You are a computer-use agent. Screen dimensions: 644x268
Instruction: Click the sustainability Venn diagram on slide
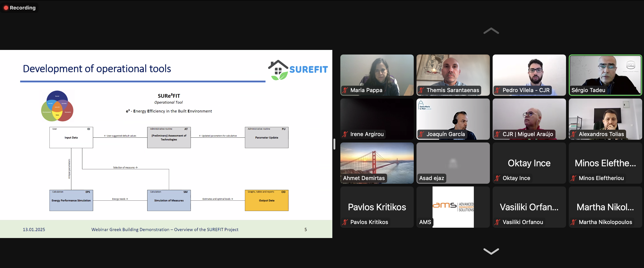57,106
